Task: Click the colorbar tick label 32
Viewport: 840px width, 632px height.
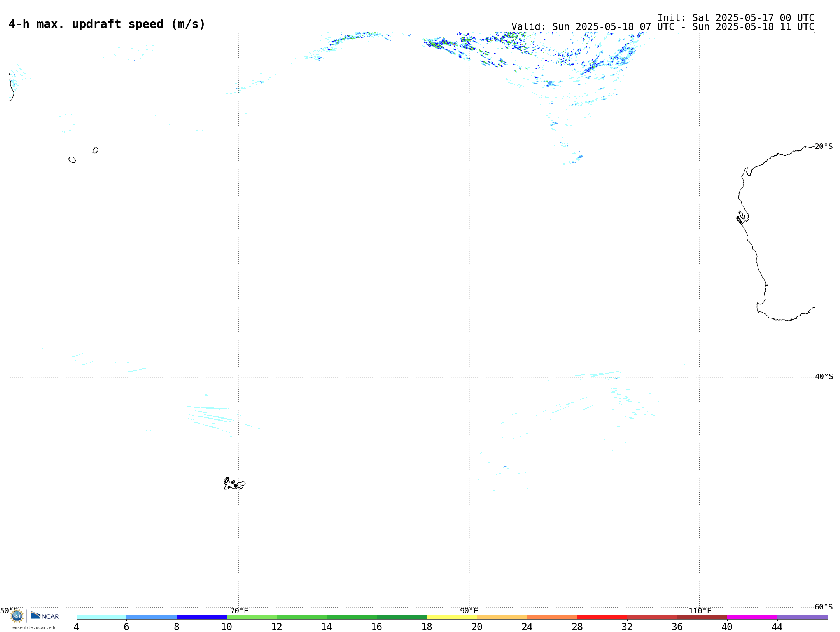Action: click(627, 627)
